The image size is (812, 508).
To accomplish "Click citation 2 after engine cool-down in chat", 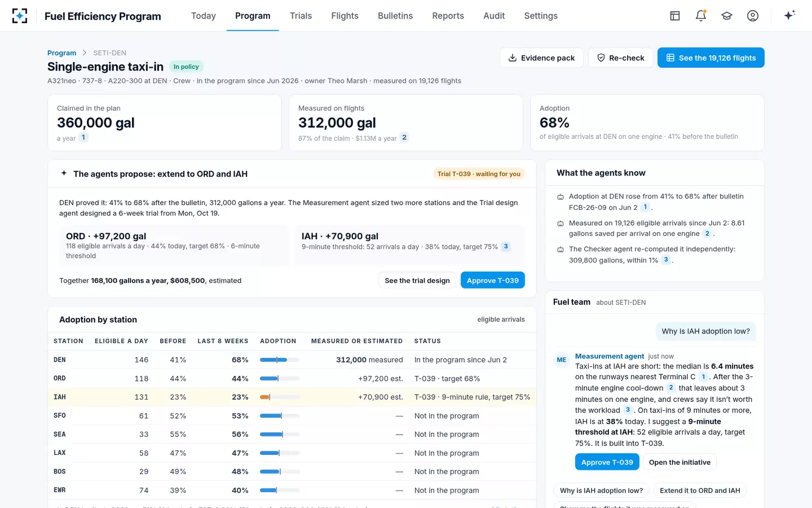I will (671, 388).
